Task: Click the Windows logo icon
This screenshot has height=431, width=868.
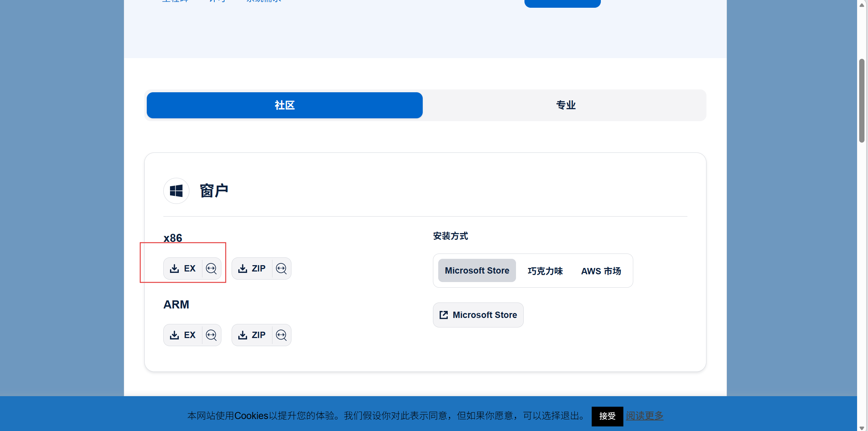Action: tap(176, 191)
